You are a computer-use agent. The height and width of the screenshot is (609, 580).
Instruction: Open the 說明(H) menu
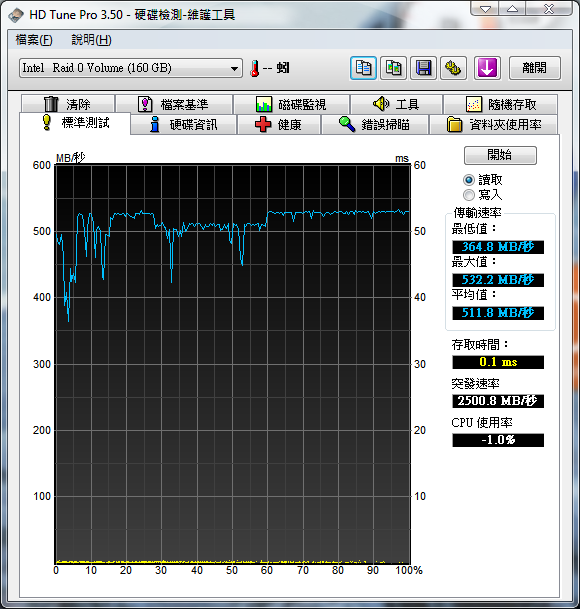(91, 40)
